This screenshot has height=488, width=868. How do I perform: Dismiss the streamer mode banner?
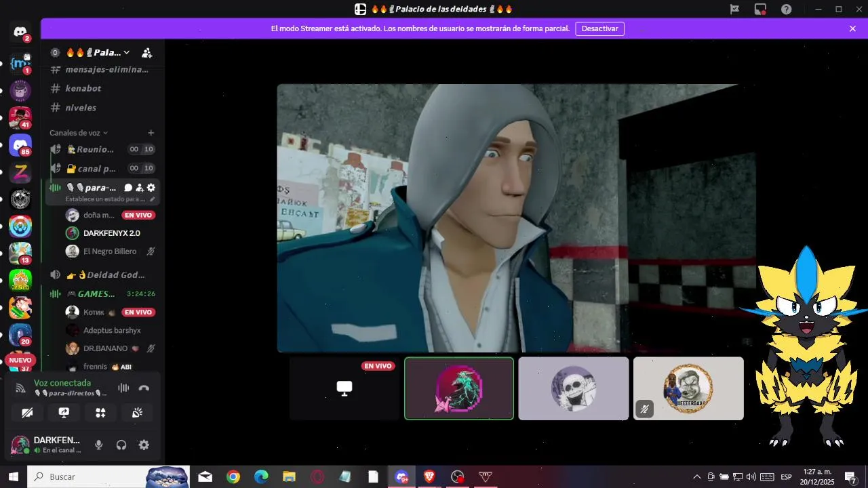coord(852,28)
